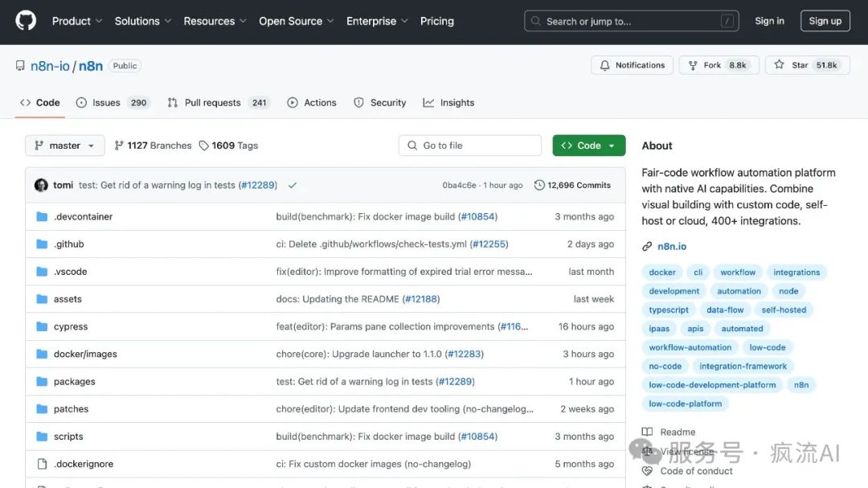Click the typescript topic tag
The height and width of the screenshot is (488, 868).
click(669, 310)
